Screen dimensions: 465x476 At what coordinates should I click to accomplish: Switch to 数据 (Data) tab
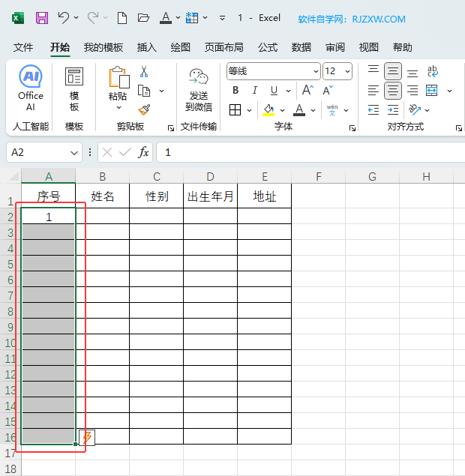click(301, 47)
